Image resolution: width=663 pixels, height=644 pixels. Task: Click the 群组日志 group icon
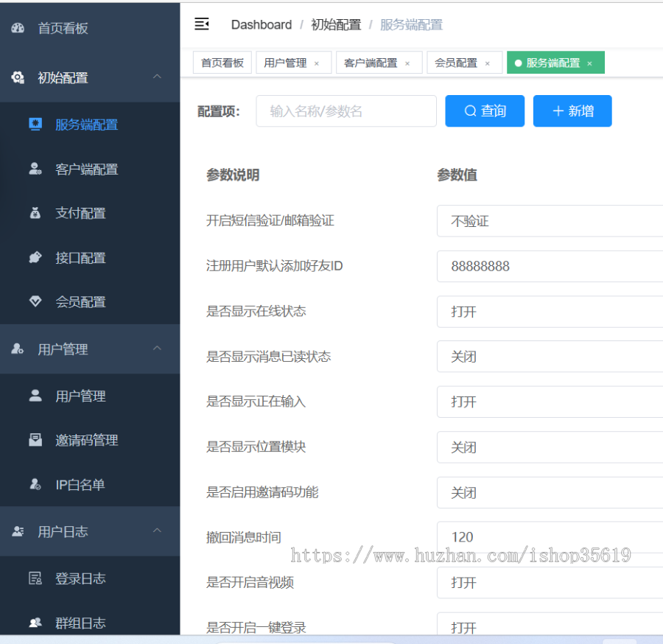coord(35,623)
